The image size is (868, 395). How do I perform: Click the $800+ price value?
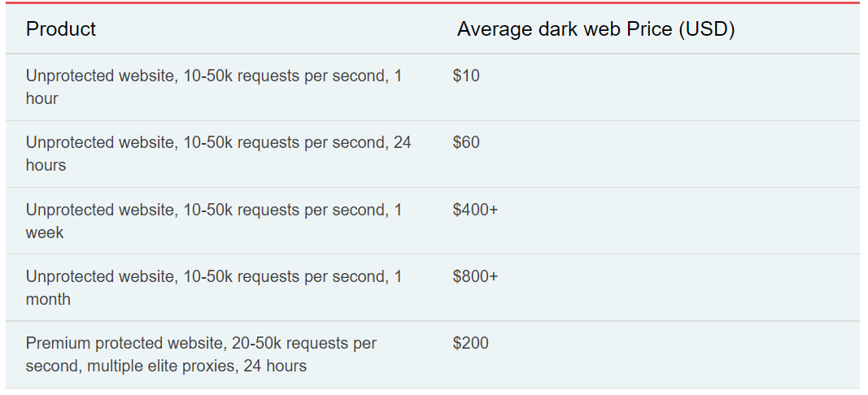click(x=475, y=276)
